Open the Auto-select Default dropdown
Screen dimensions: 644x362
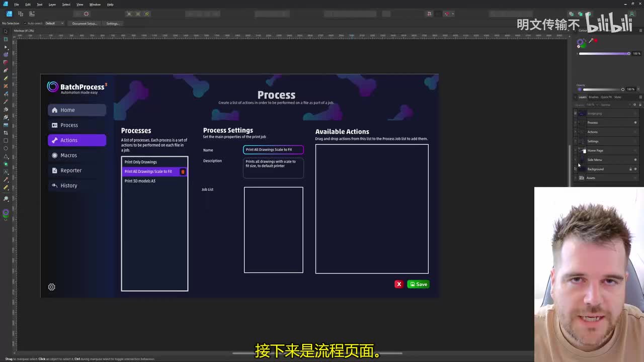54,23
